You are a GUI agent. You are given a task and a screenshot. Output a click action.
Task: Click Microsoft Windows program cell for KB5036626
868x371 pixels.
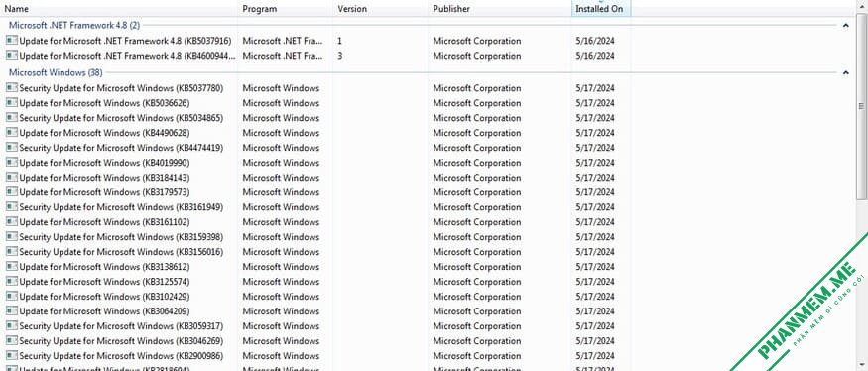pyautogui.click(x=281, y=103)
